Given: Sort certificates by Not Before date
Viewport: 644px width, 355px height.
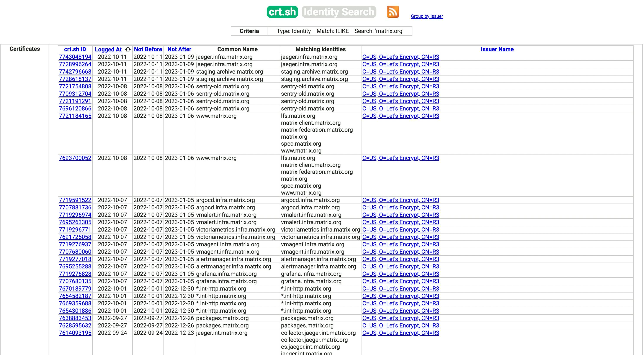Looking at the screenshot, I should pos(148,49).
